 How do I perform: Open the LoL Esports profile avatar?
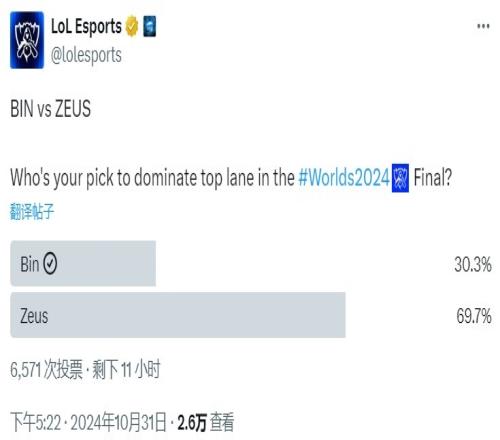point(27,40)
